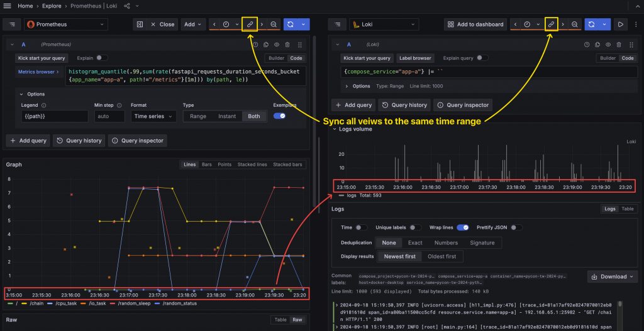Click the share icon next to Prometheus | Loki
The height and width of the screenshot is (331, 644).
(x=127, y=6)
